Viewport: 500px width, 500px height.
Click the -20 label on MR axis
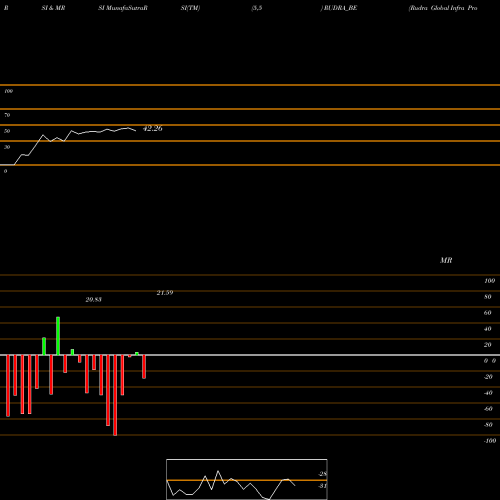pos(488,377)
